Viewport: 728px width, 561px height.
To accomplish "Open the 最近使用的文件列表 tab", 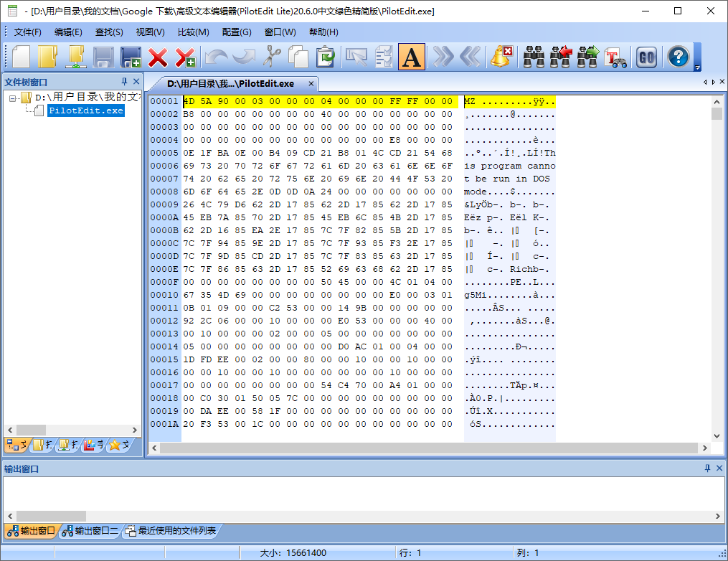I will coord(171,531).
